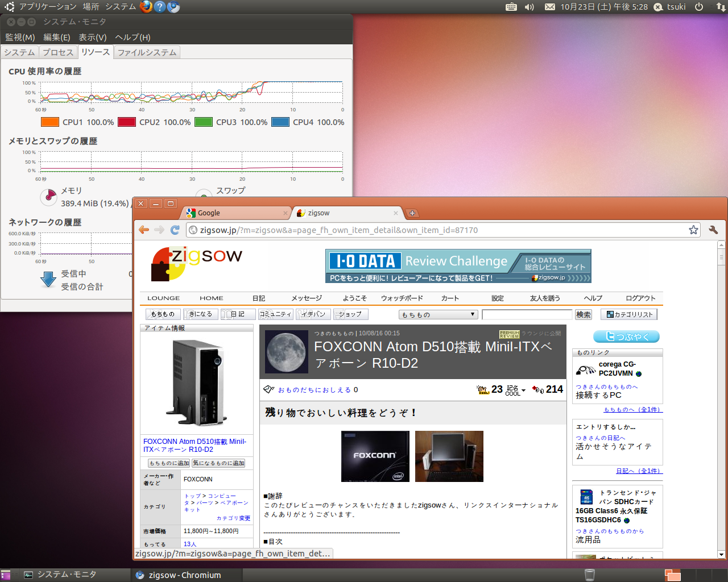Click the 検索 search button
Screen dimensions: 728x582
[584, 314]
